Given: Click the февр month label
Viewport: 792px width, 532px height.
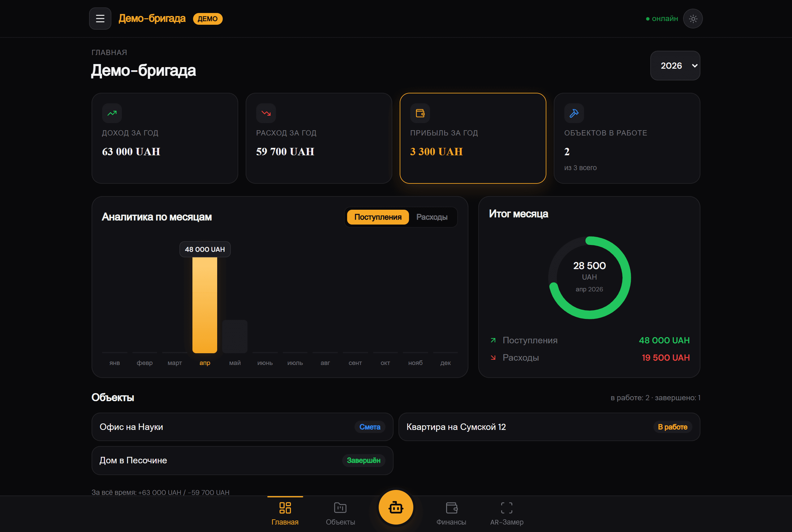Looking at the screenshot, I should click(x=144, y=363).
